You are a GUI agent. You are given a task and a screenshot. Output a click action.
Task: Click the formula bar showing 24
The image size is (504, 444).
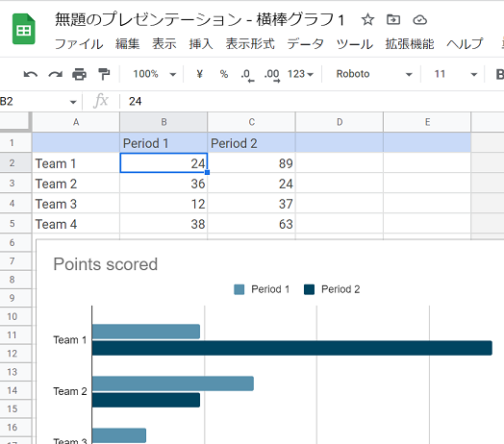(x=312, y=102)
